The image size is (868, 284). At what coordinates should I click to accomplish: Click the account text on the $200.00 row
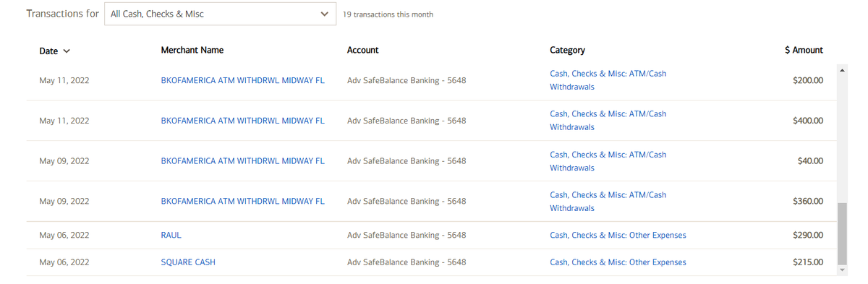pos(407,80)
